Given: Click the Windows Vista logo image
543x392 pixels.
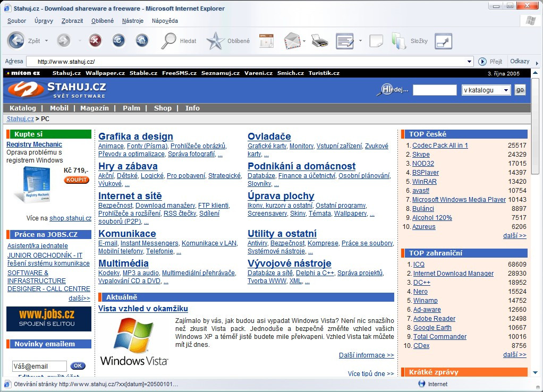Looking at the screenshot, I should click(134, 342).
